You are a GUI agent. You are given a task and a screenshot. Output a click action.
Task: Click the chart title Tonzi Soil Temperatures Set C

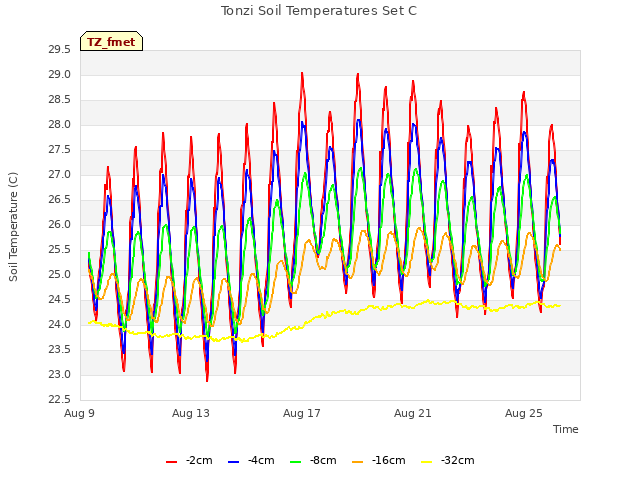[319, 11]
